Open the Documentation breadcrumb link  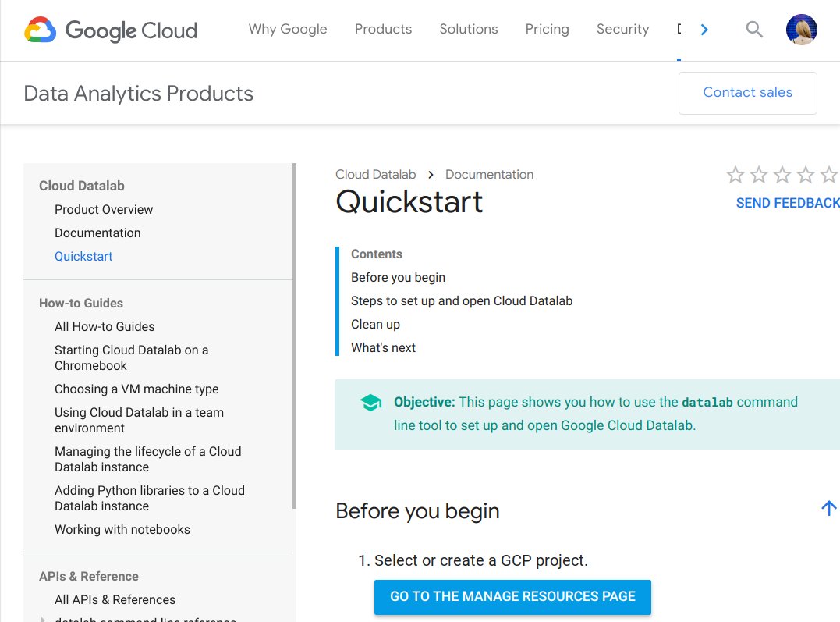(490, 174)
